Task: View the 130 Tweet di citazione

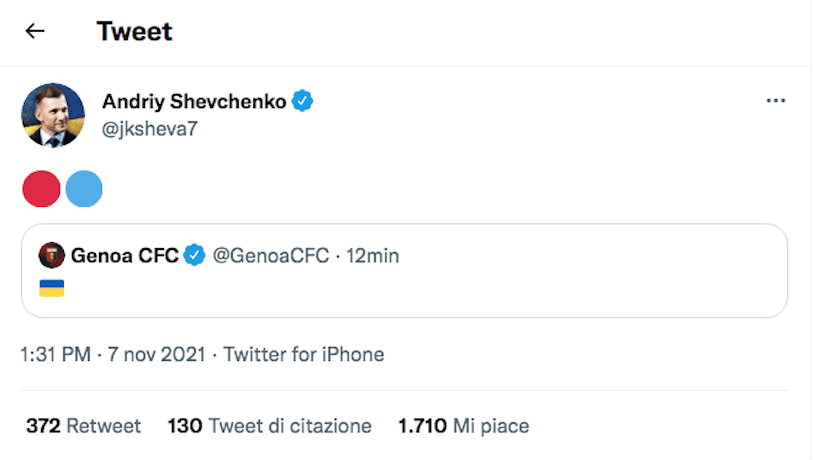Action: click(269, 426)
